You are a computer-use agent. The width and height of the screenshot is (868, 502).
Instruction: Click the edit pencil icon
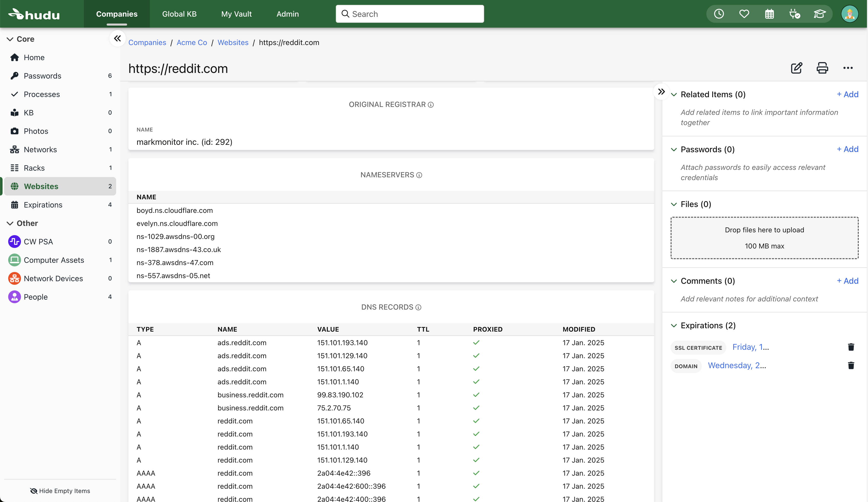pos(796,68)
